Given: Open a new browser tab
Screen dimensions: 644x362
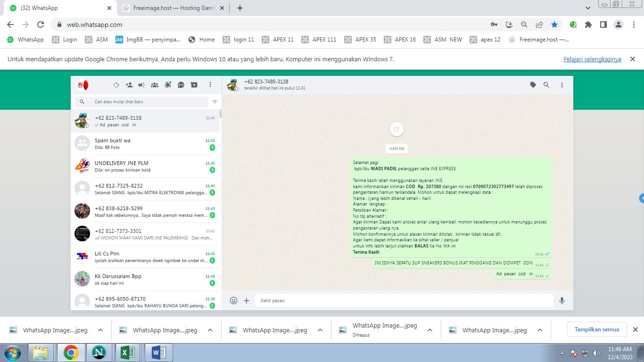Looking at the screenshot, I should (x=239, y=8).
